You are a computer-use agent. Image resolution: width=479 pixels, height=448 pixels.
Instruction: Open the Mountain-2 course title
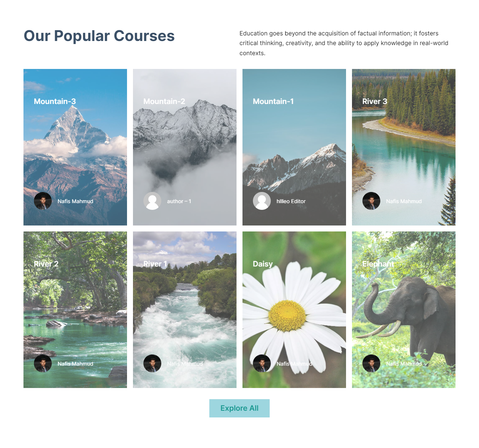pyautogui.click(x=164, y=101)
